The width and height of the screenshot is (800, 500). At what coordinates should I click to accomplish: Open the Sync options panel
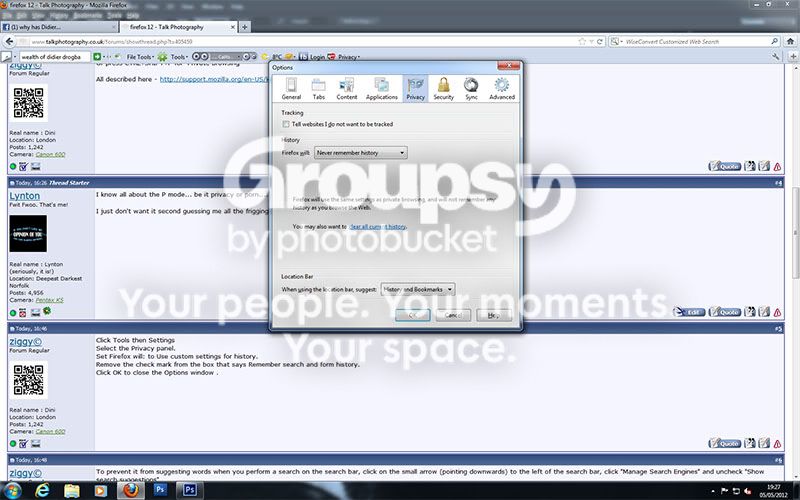click(x=471, y=88)
